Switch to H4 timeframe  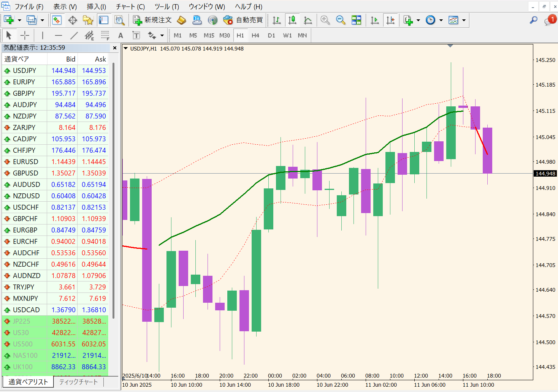(x=255, y=35)
